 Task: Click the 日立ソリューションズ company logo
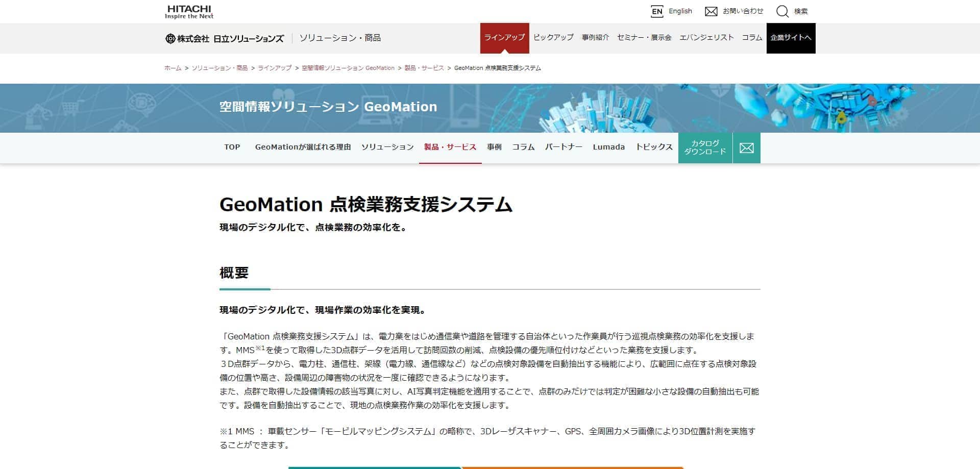pos(225,38)
